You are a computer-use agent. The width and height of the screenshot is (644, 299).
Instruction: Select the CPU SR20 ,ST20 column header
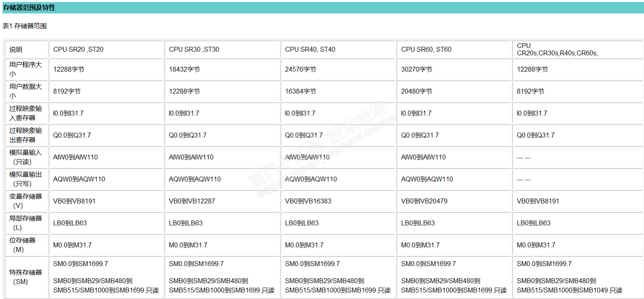click(x=106, y=49)
